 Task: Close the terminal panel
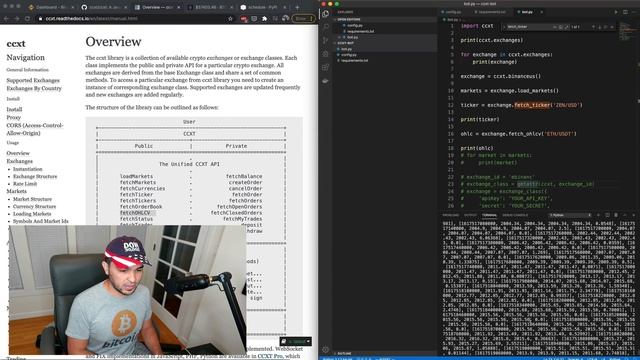[633, 215]
